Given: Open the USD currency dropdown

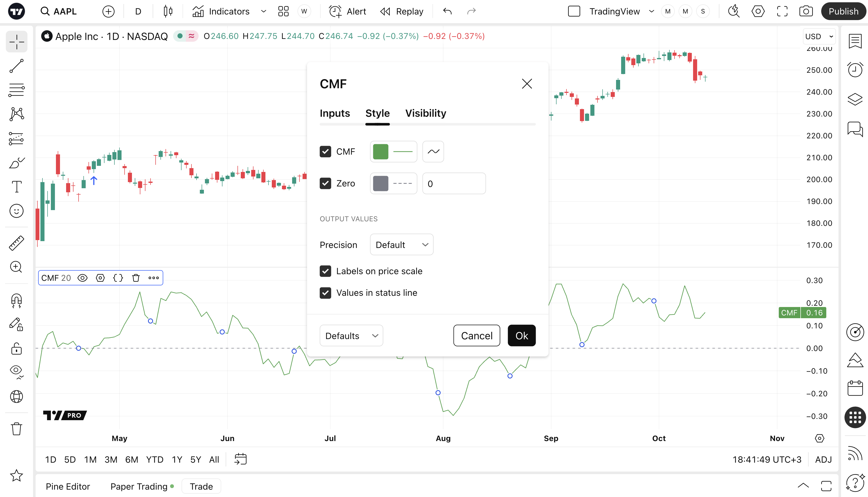Looking at the screenshot, I should coord(819,37).
